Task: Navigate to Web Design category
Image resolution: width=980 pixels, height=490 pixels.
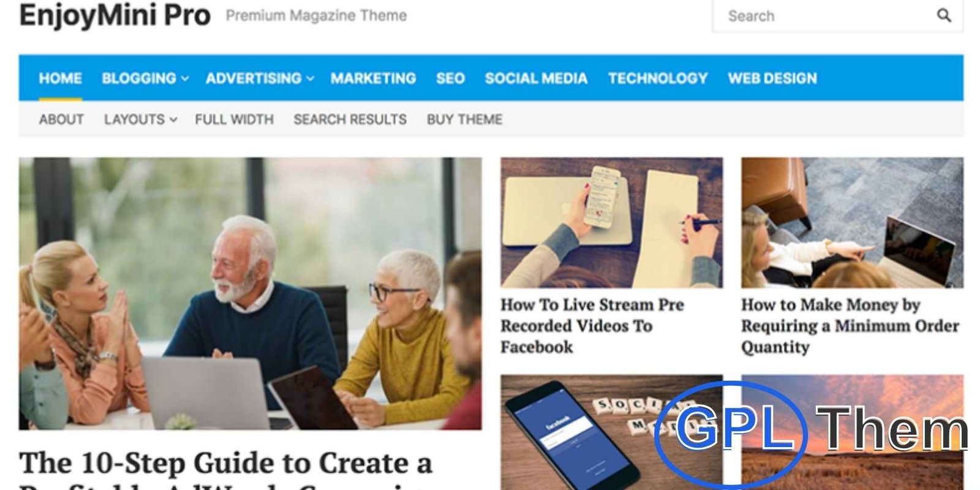Action: point(772,78)
